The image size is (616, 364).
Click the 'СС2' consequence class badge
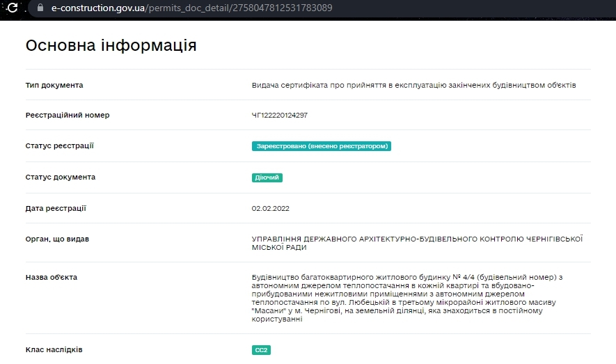point(261,350)
